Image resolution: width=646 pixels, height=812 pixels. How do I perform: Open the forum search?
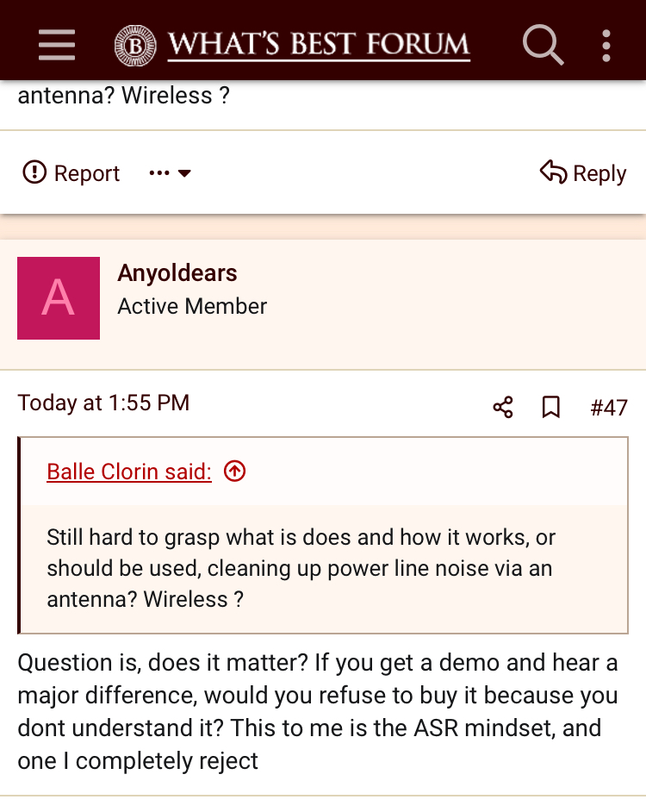click(543, 45)
